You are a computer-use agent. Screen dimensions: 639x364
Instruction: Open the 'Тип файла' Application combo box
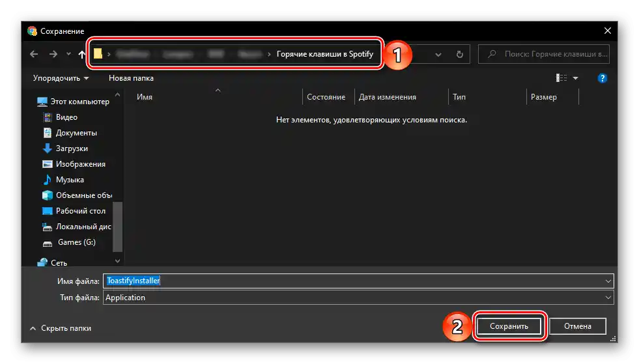click(x=358, y=298)
